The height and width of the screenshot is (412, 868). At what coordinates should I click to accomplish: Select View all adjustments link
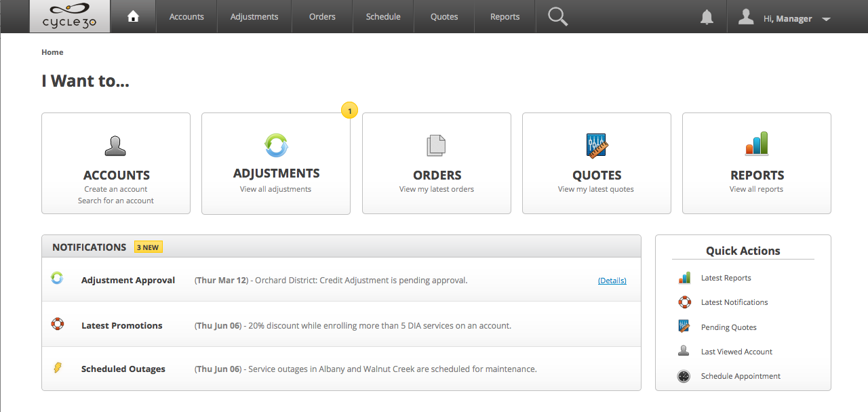[275, 189]
